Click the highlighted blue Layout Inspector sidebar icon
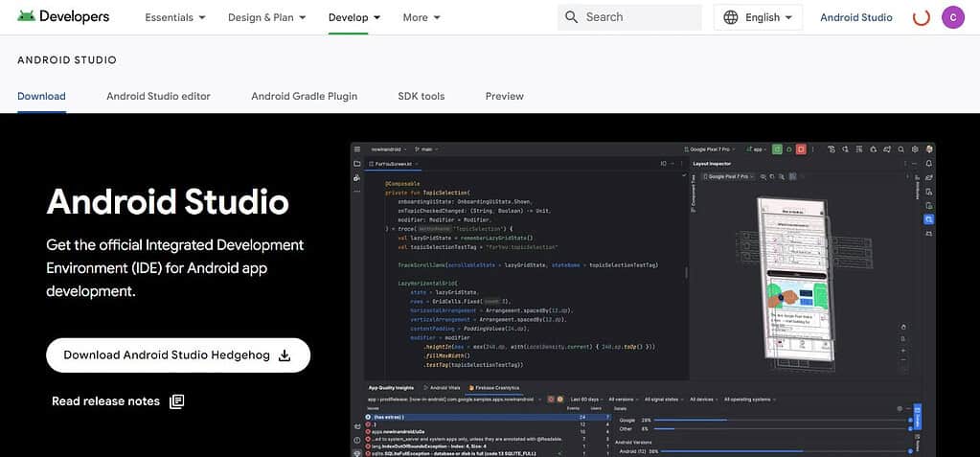 pyautogui.click(x=929, y=219)
